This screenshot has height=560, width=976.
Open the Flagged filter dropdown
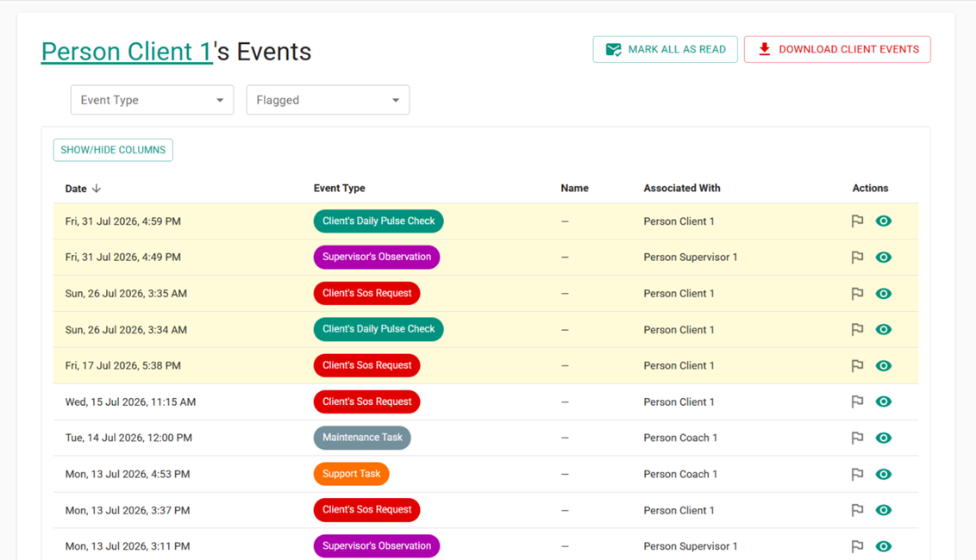[328, 100]
